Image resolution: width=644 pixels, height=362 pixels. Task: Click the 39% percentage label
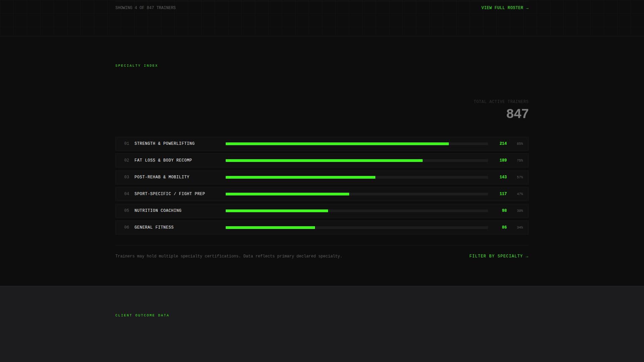click(x=520, y=211)
